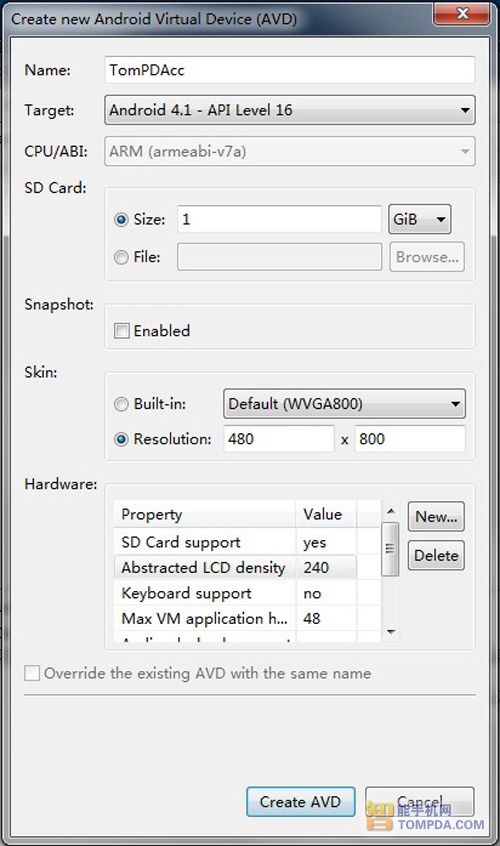
Task: Close the Create new AVD dialog
Action: pos(462,13)
